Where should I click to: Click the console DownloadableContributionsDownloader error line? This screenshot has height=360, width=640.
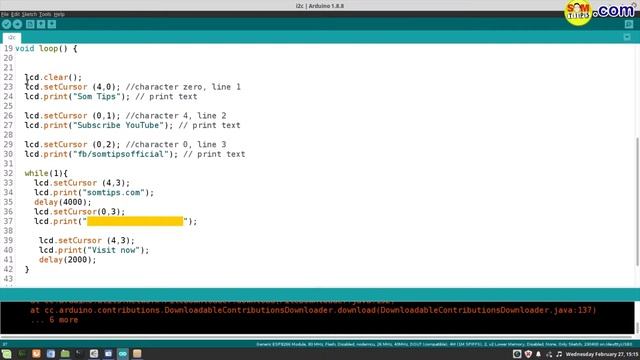pos(313,310)
